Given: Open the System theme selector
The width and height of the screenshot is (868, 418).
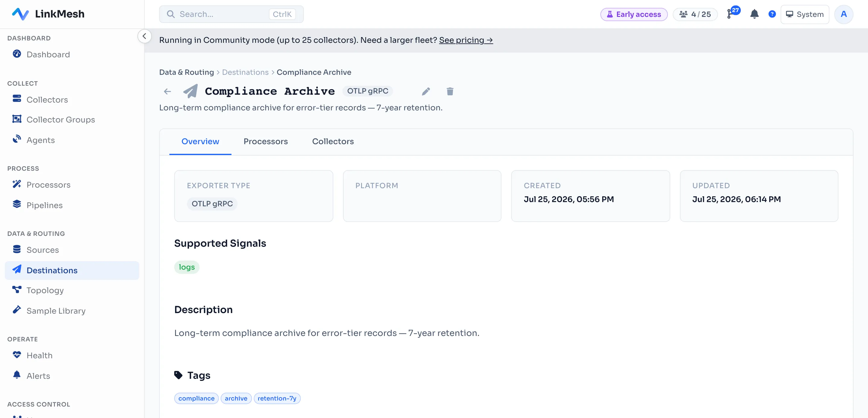Looking at the screenshot, I should click(x=805, y=14).
